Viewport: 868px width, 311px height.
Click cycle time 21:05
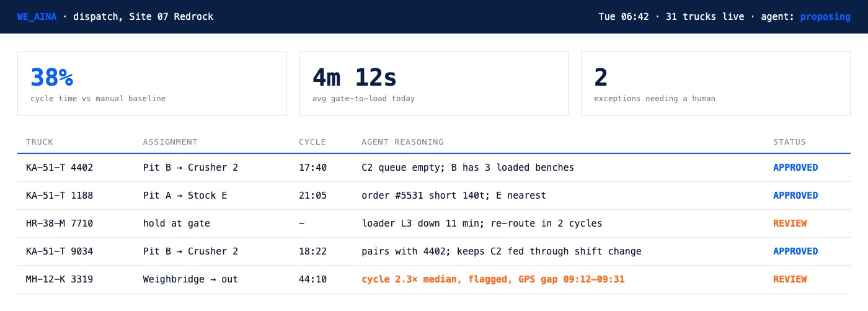click(x=312, y=196)
